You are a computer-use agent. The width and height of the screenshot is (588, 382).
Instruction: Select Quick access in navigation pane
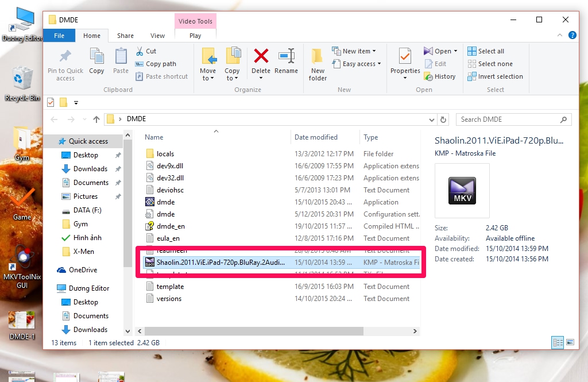[x=88, y=141]
